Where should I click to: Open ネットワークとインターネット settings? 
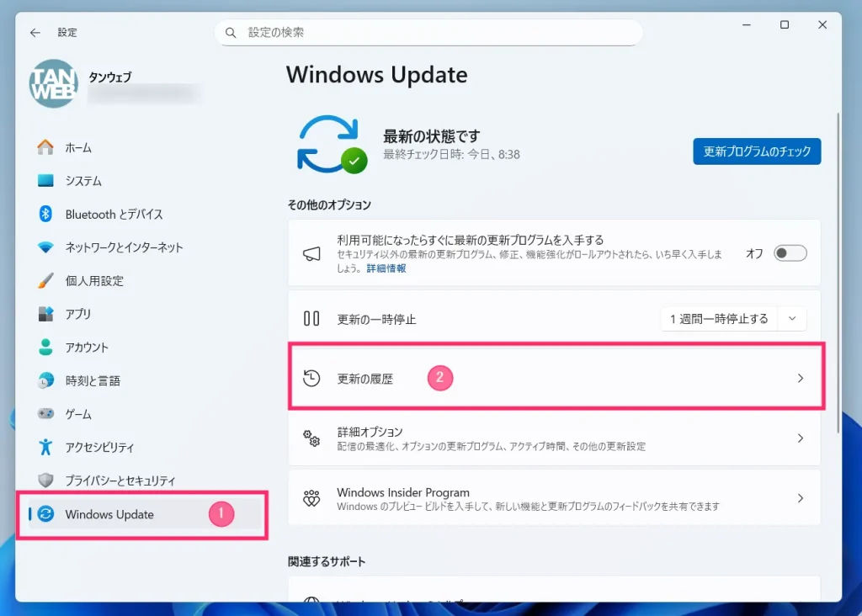pos(124,247)
